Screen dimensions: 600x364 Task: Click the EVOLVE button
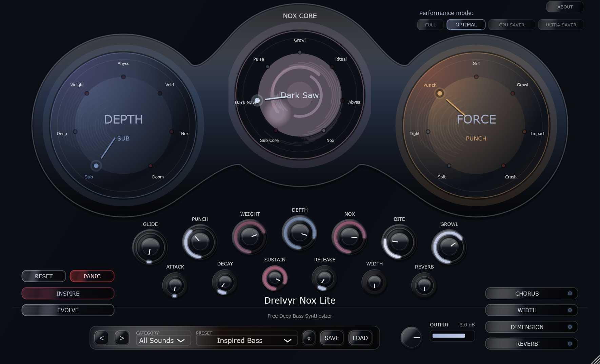click(68, 310)
